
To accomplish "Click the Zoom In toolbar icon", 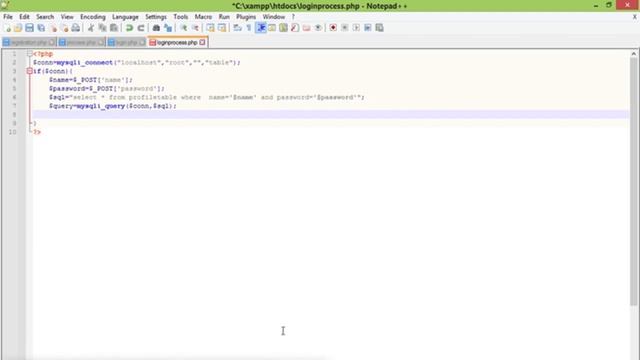I will tap(183, 28).
